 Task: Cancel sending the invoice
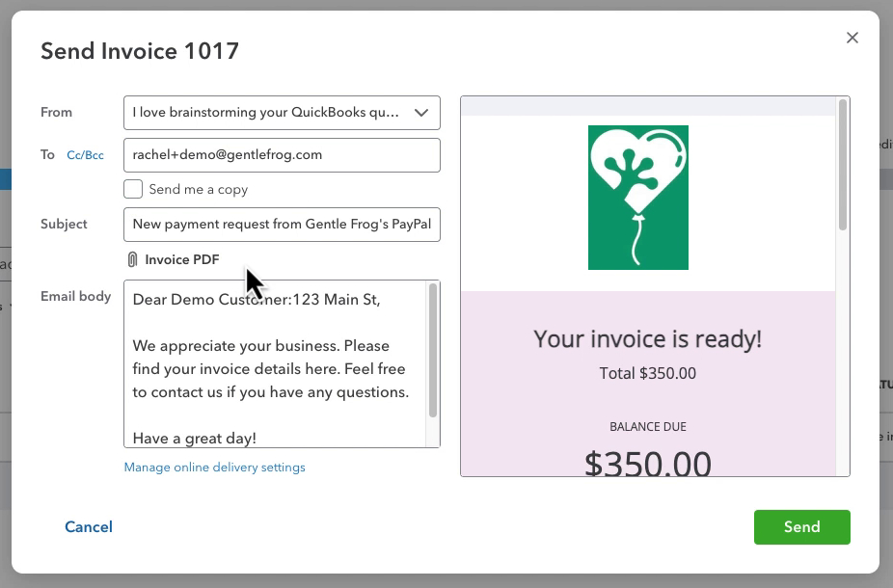tap(89, 527)
